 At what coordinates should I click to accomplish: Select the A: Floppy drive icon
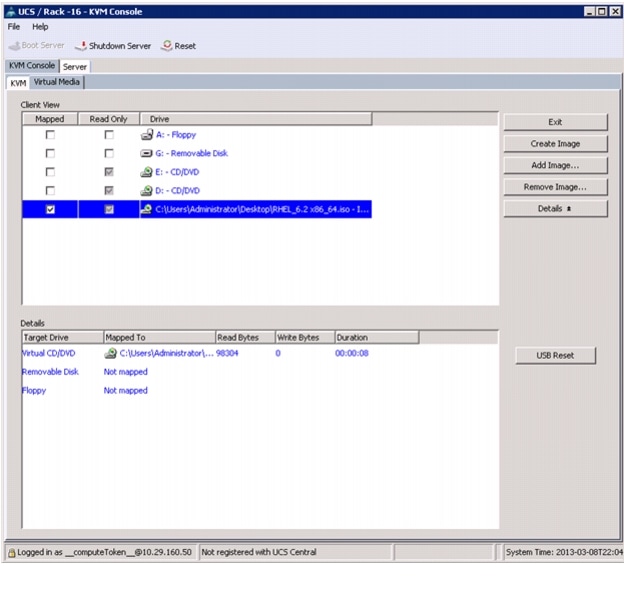(146, 135)
